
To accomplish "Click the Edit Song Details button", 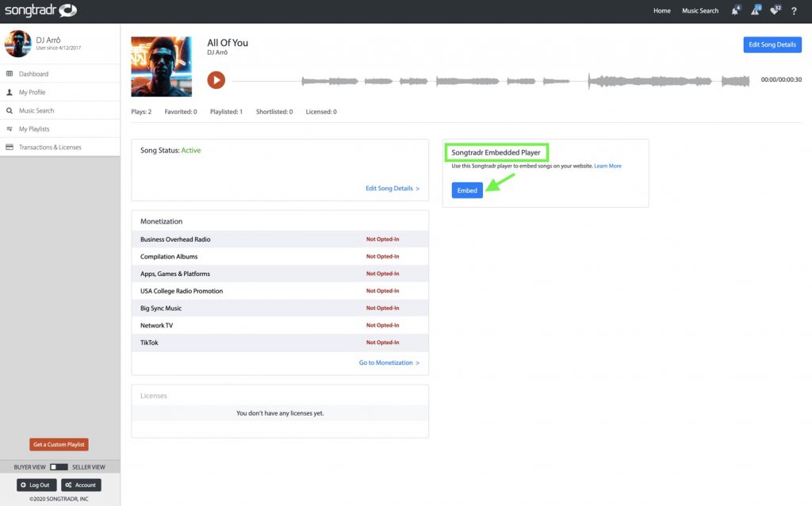I will 772,44.
